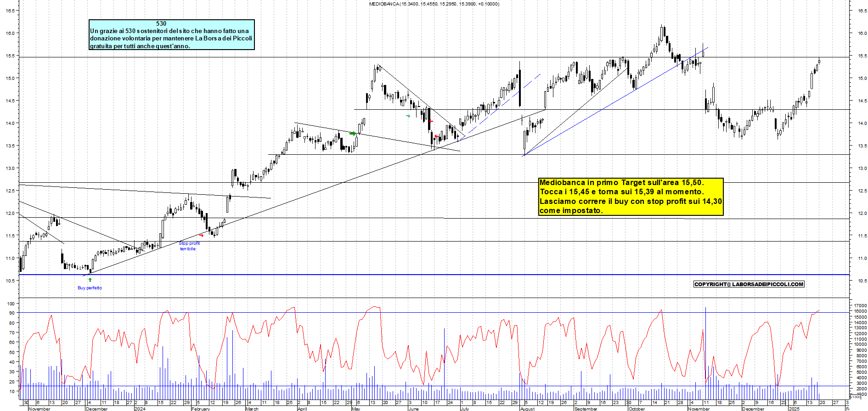Image resolution: width=868 pixels, height=411 pixels.
Task: Click the blue horizontal support line near 10.6
Action: (434, 275)
